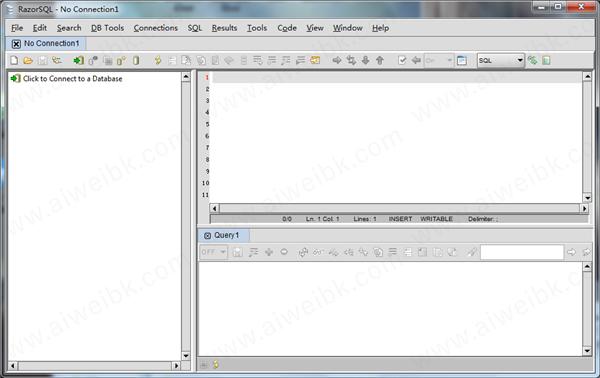The width and height of the screenshot is (600, 378).
Task: Click the RazorSQL application icon in title bar
Action: coord(10,9)
